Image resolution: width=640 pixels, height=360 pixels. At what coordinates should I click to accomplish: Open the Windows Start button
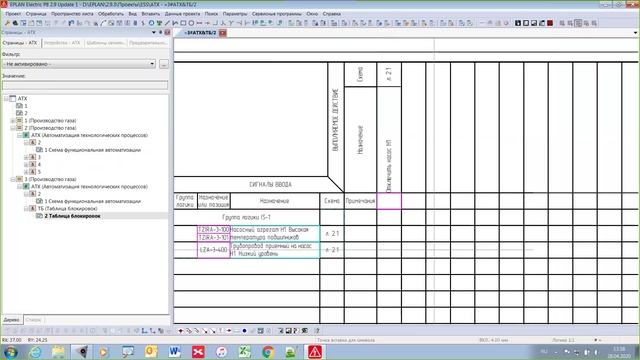pyautogui.click(x=10, y=352)
